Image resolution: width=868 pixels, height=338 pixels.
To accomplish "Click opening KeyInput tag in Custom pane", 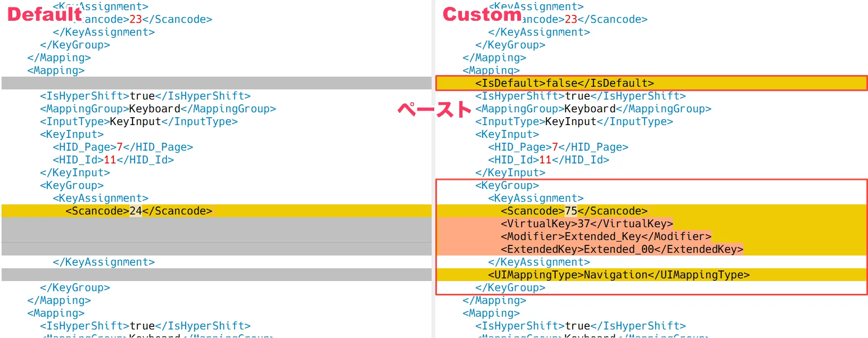I will [507, 134].
